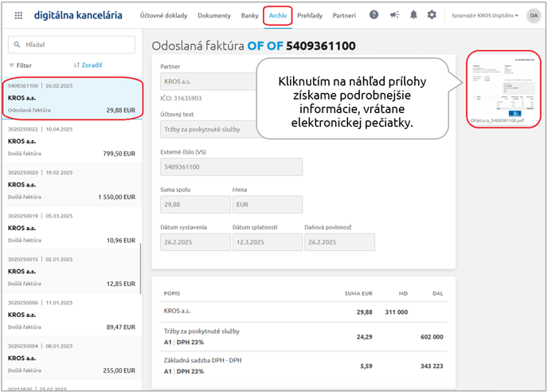The width and height of the screenshot is (548, 392).
Task: Open the apps grid launcher icon
Action: [x=18, y=15]
